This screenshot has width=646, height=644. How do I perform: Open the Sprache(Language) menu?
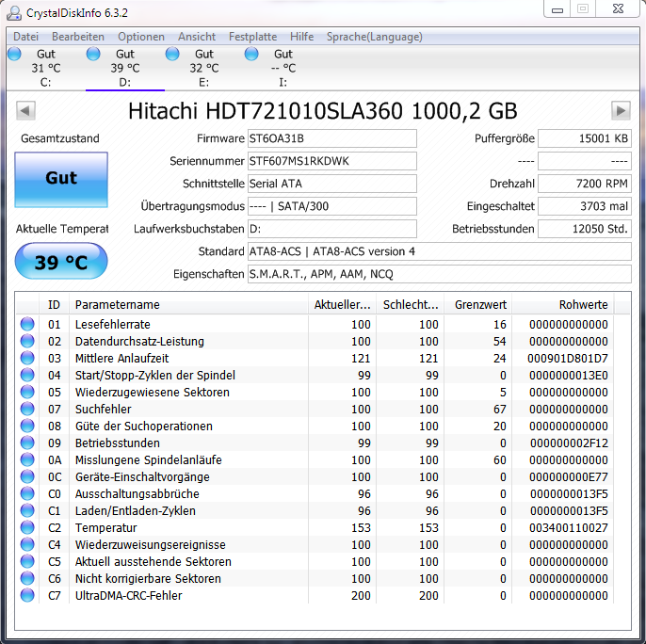(374, 37)
